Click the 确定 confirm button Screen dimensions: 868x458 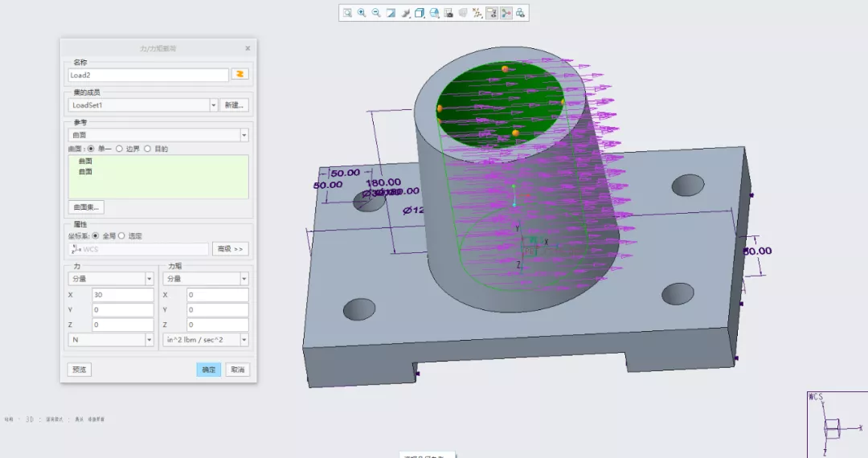point(209,370)
